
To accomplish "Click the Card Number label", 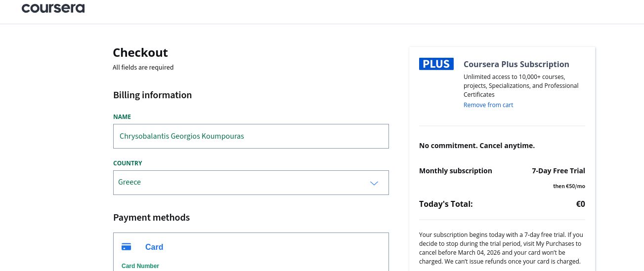I will tap(140, 266).
